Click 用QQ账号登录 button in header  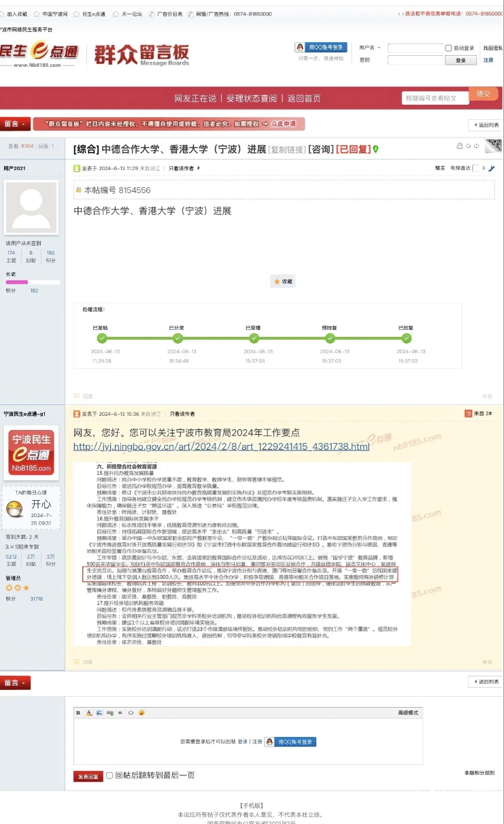321,47
